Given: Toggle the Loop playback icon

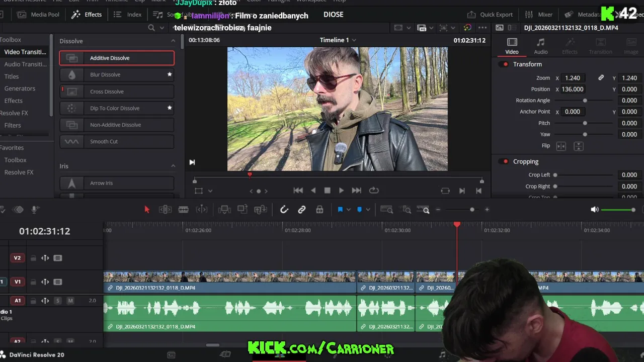Looking at the screenshot, I should click(374, 191).
